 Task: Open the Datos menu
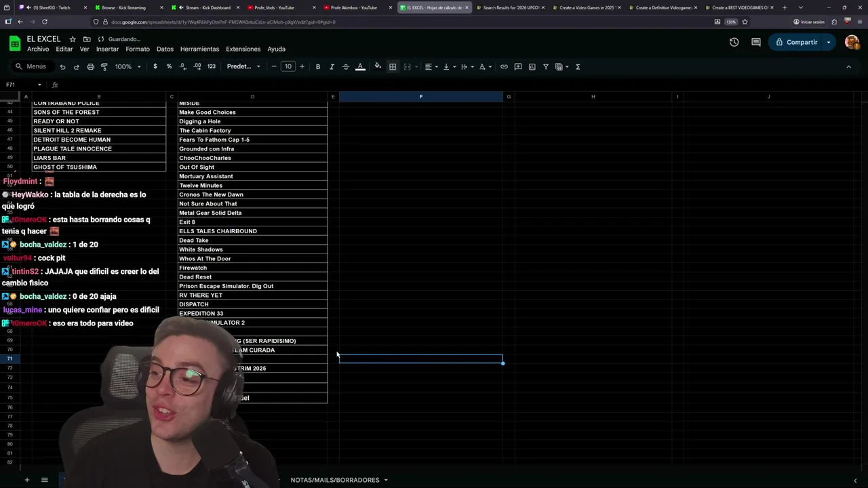pyautogui.click(x=165, y=49)
